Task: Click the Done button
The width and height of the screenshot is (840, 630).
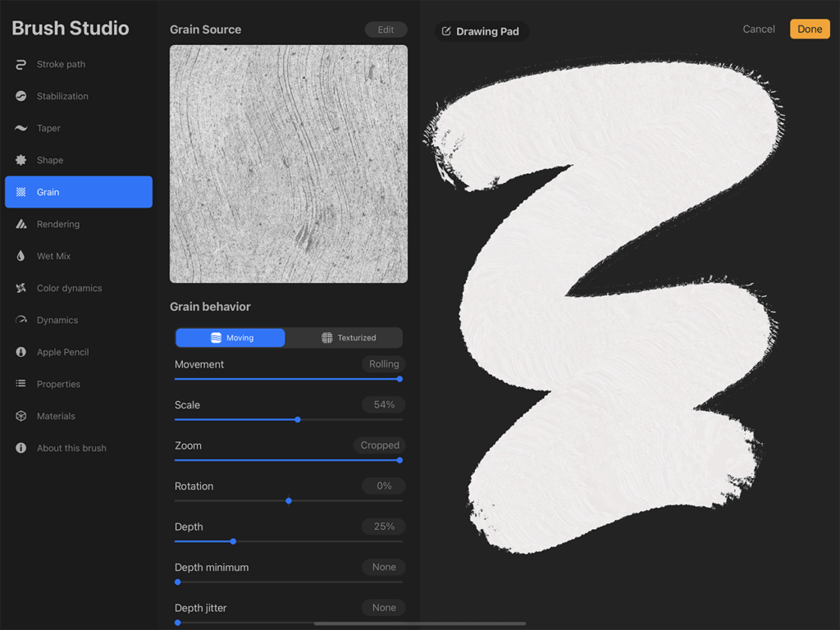Action: (810, 29)
